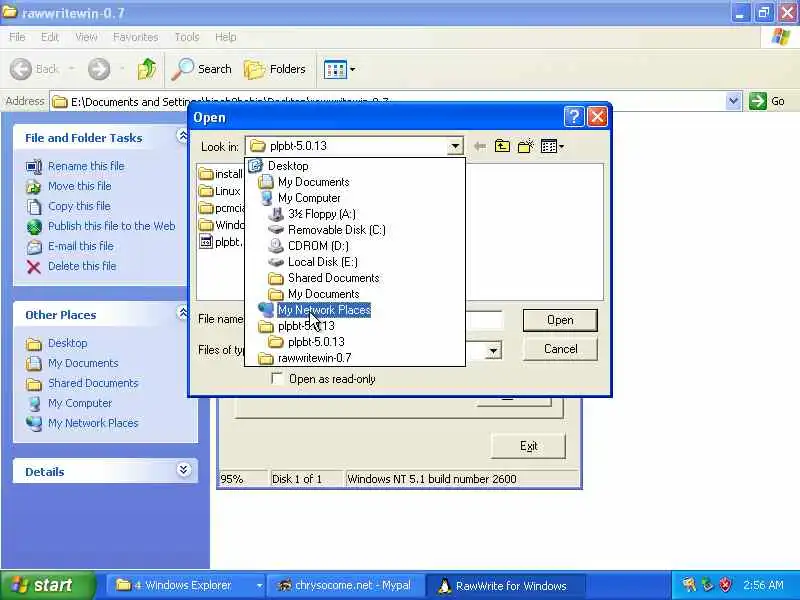Image resolution: width=800 pixels, height=600 pixels.
Task: Open My Computer under Other Places
Action: (x=80, y=403)
